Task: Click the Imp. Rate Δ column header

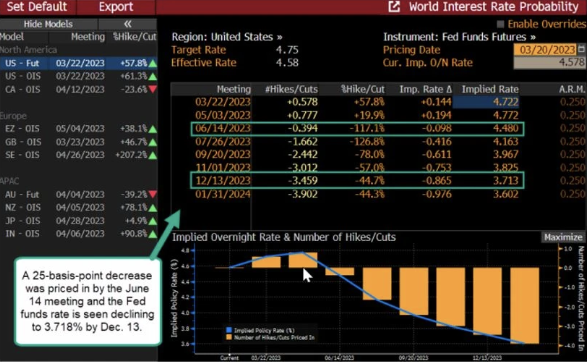Action: (426, 89)
